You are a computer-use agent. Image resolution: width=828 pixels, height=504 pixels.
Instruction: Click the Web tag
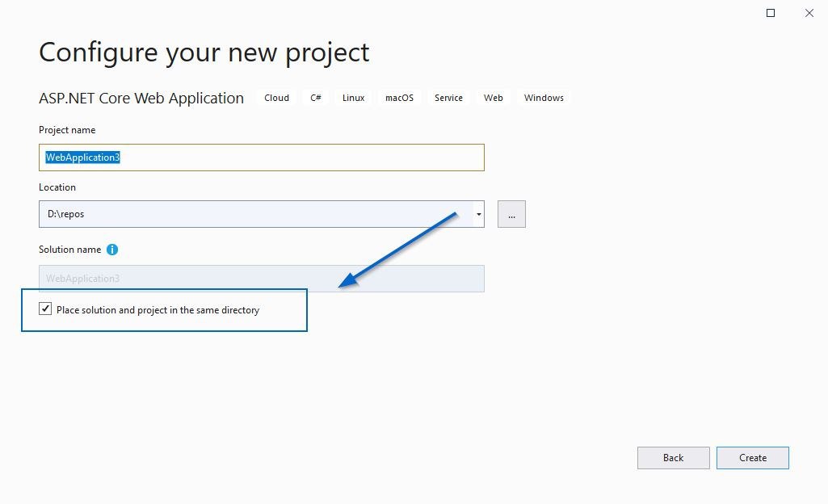(494, 99)
